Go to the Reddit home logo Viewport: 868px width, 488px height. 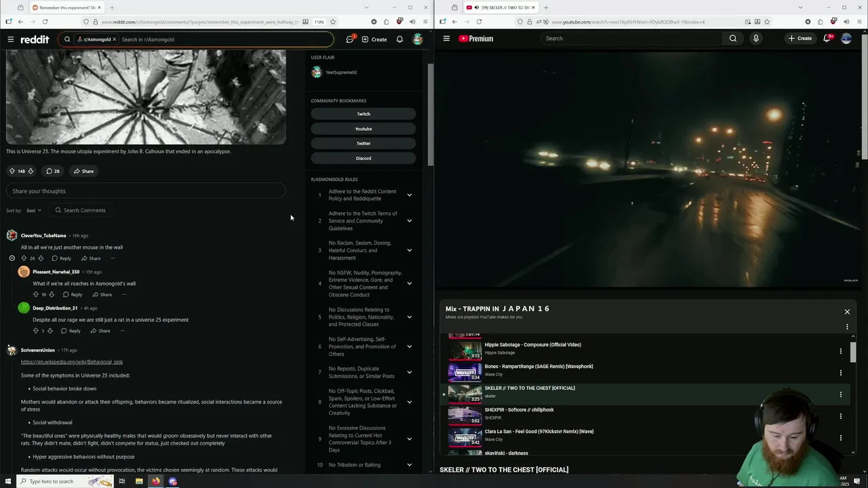(35, 39)
